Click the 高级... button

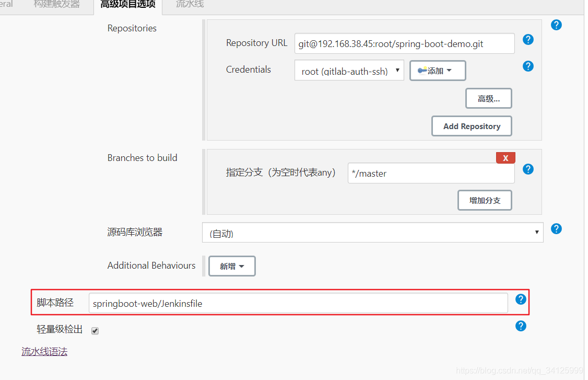coord(489,99)
